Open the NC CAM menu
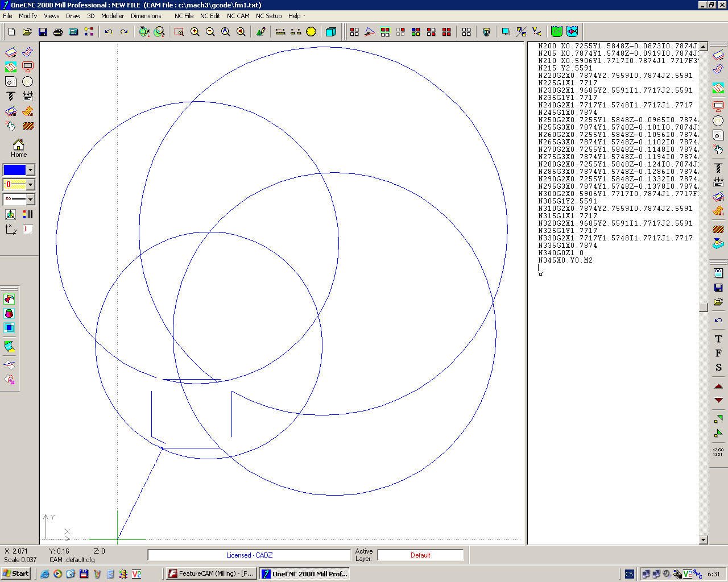Image resolution: width=728 pixels, height=582 pixels. (238, 16)
